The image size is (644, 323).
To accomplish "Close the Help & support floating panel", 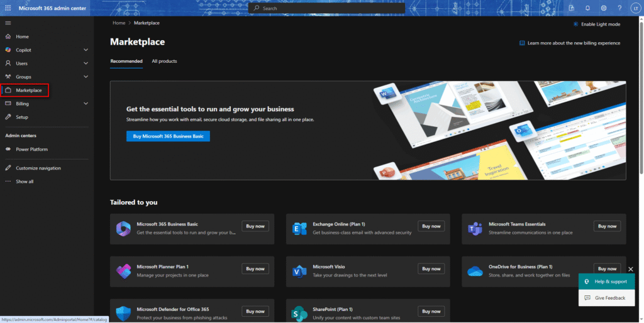I will pyautogui.click(x=631, y=269).
